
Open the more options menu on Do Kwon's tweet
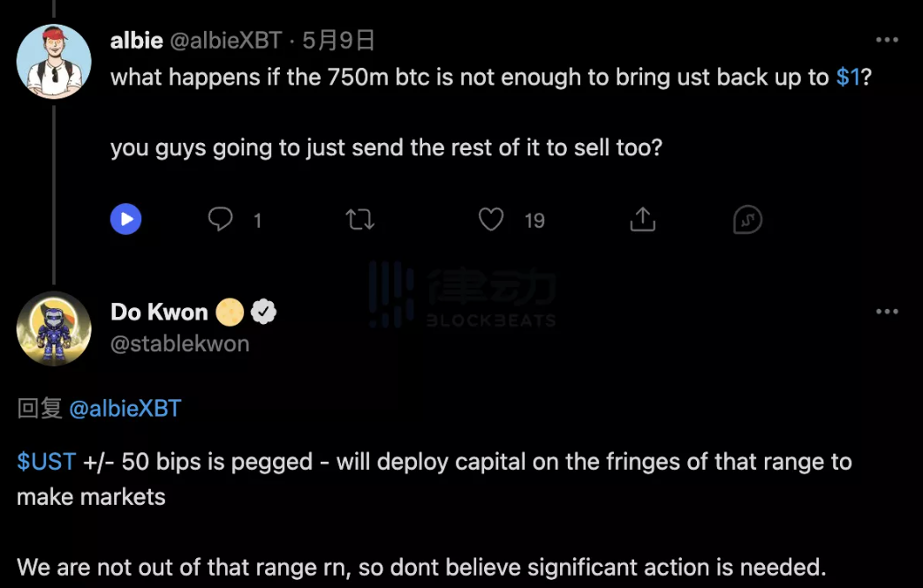coord(887,312)
